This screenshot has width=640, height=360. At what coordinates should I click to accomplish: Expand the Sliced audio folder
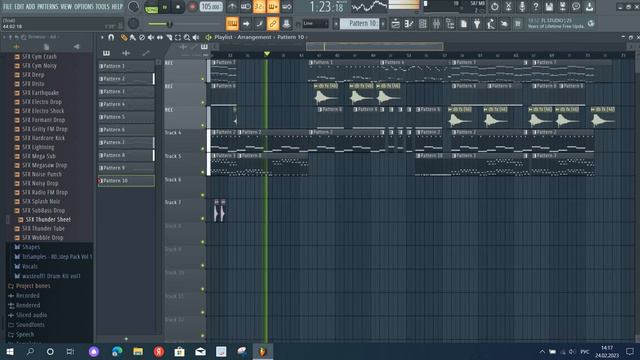[31, 315]
